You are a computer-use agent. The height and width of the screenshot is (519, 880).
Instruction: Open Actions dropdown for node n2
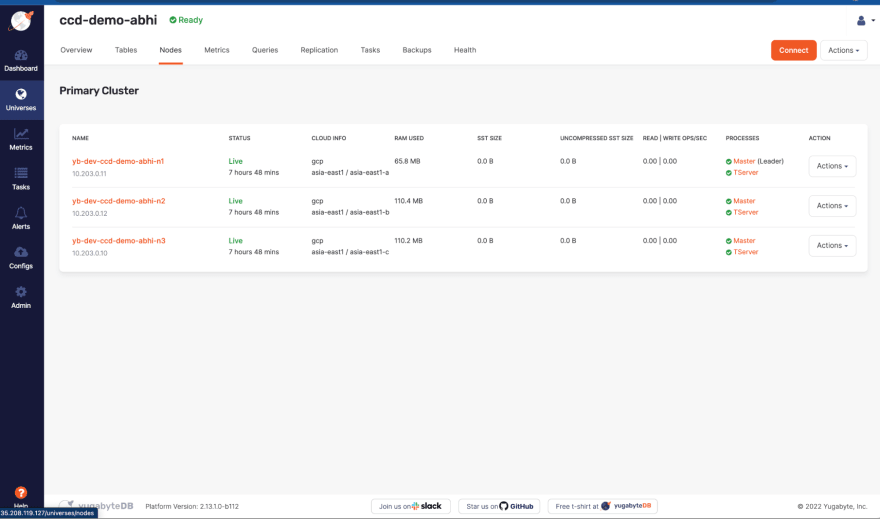pyautogui.click(x=832, y=206)
